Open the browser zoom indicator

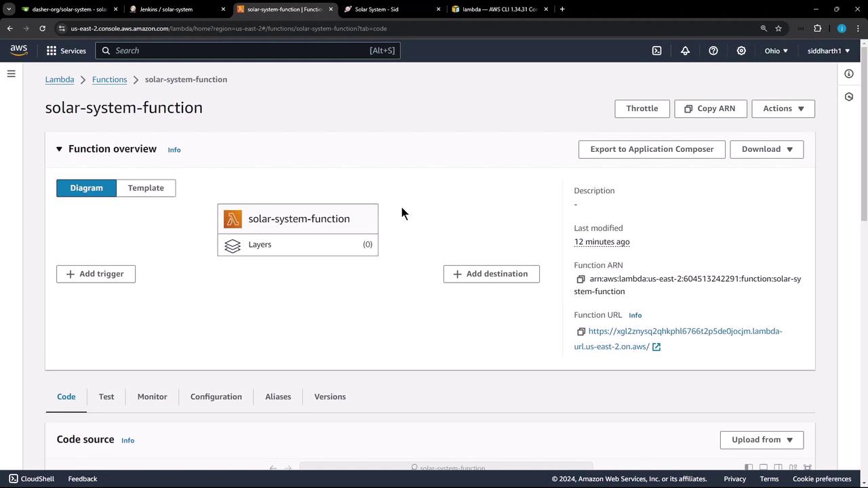(764, 28)
